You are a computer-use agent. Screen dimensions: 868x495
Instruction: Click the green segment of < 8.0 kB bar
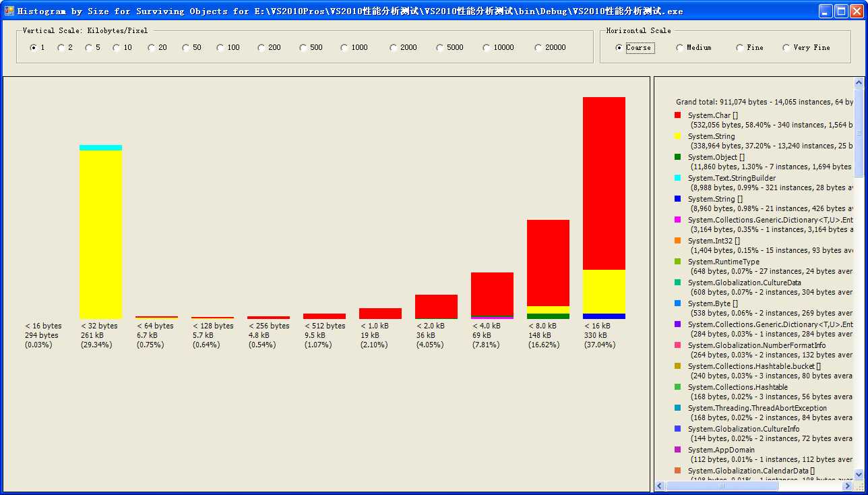548,316
